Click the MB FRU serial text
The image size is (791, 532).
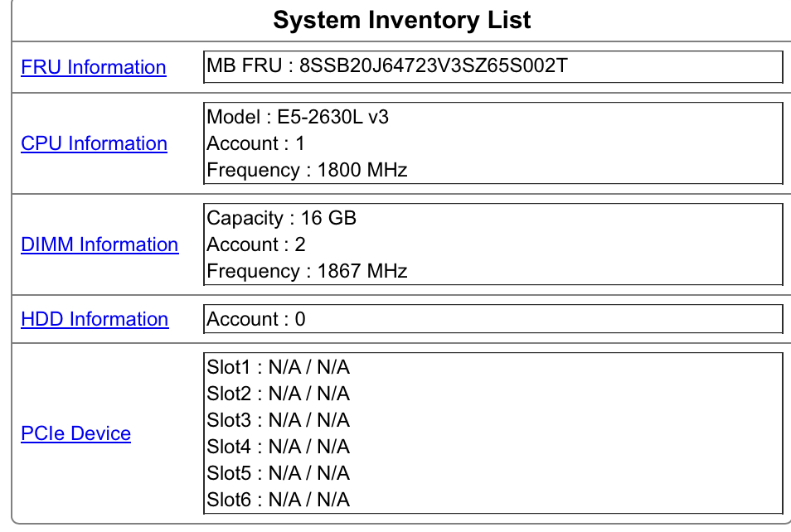coord(387,65)
